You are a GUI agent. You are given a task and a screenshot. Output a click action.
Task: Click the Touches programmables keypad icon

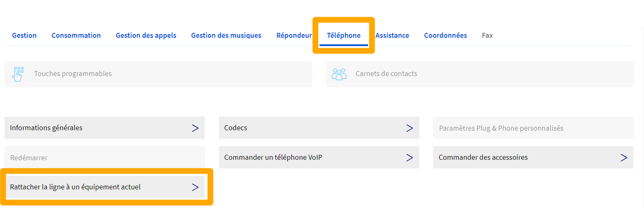tap(17, 74)
